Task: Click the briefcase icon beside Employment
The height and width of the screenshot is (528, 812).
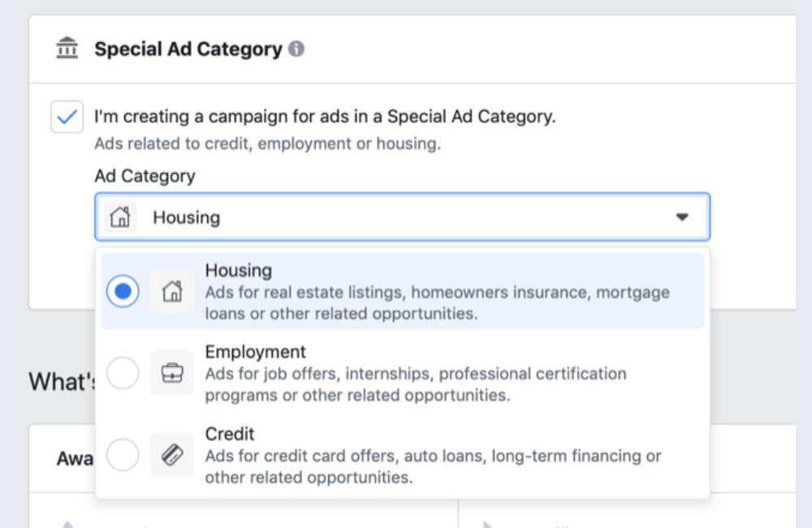Action: (172, 373)
